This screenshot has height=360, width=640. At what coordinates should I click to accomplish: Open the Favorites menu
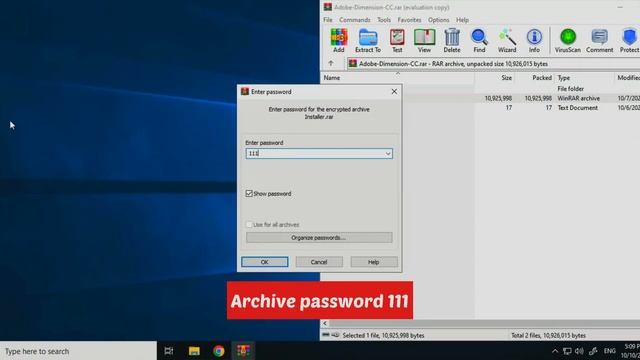[x=409, y=20]
